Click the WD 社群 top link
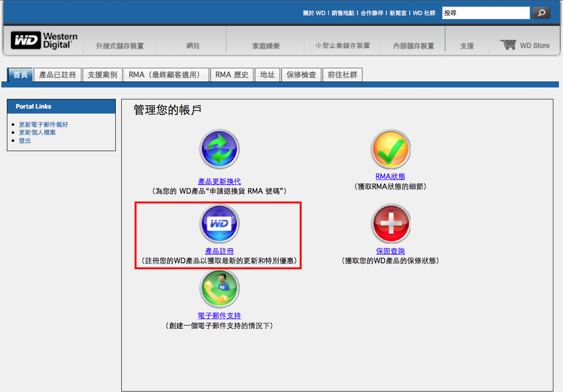 (424, 13)
